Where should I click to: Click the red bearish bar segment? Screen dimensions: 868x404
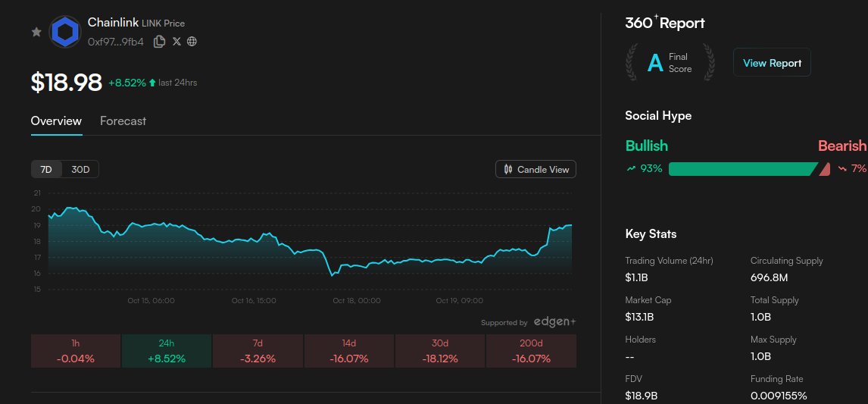point(825,169)
